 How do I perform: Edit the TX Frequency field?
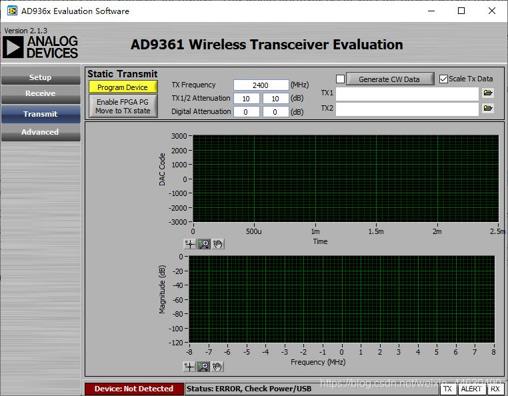(261, 85)
